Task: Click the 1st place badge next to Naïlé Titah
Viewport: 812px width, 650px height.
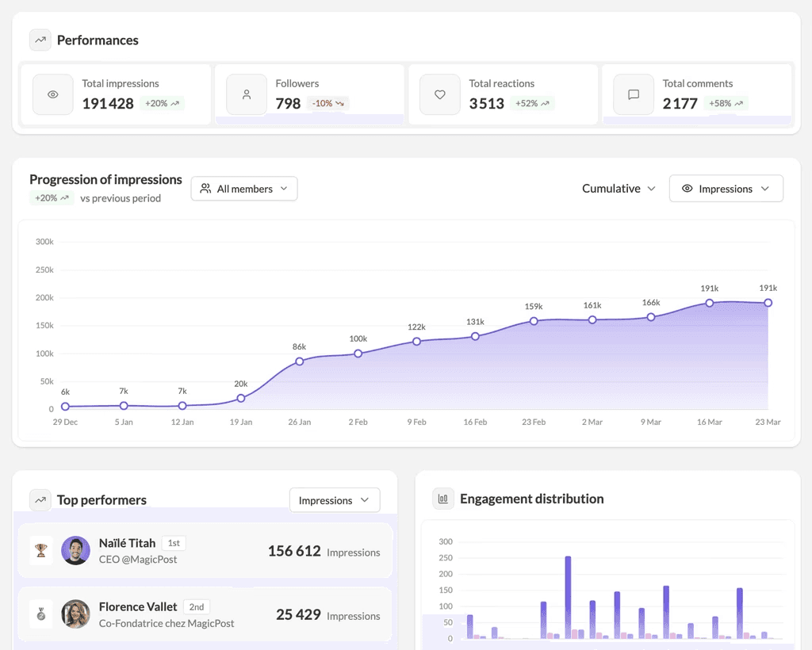Action: tap(173, 543)
